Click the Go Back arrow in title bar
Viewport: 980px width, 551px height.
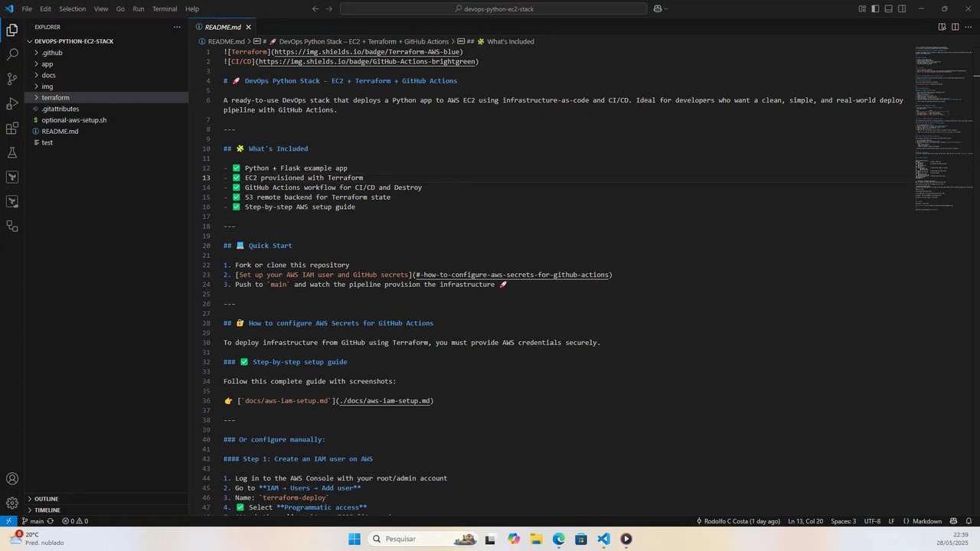click(x=315, y=9)
